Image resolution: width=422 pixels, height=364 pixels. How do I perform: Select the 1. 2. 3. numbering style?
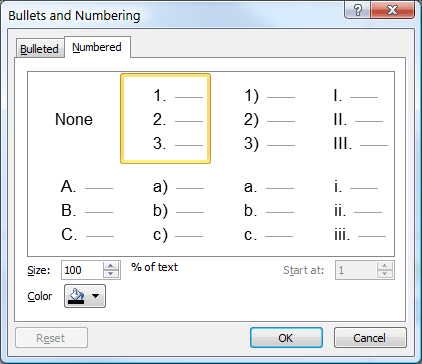pos(165,119)
